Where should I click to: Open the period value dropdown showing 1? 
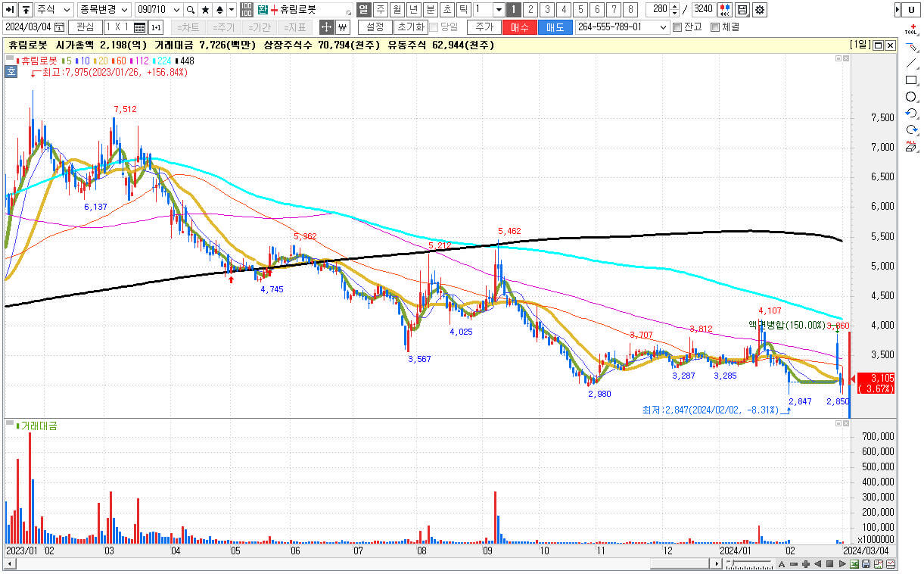click(499, 10)
